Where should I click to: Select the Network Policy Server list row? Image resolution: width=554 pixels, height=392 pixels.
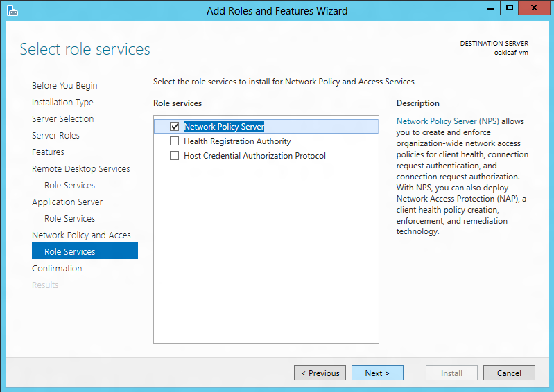pos(266,126)
